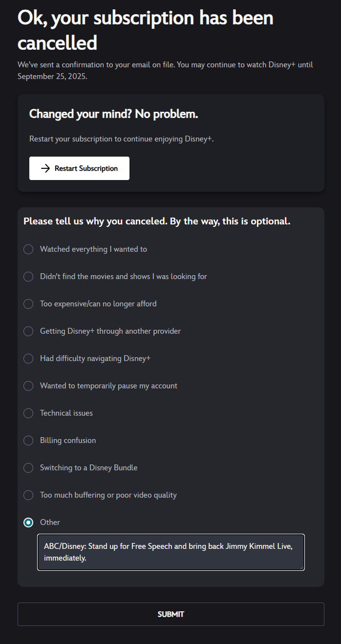Click the "Other" option label text
Screen dimensions: 341x644
tap(50, 523)
